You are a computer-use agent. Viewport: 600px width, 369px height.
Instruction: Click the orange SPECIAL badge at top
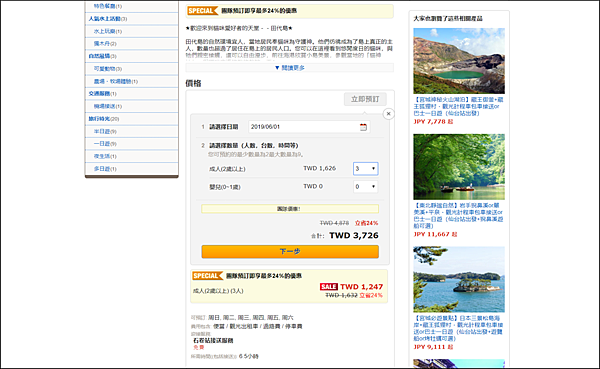coord(202,11)
